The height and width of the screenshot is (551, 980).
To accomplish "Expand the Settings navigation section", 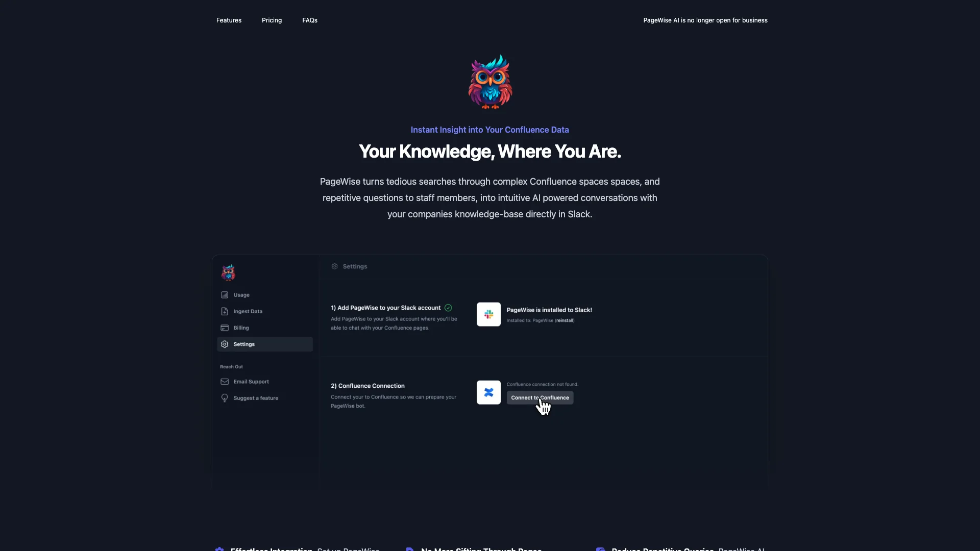I will point(243,344).
